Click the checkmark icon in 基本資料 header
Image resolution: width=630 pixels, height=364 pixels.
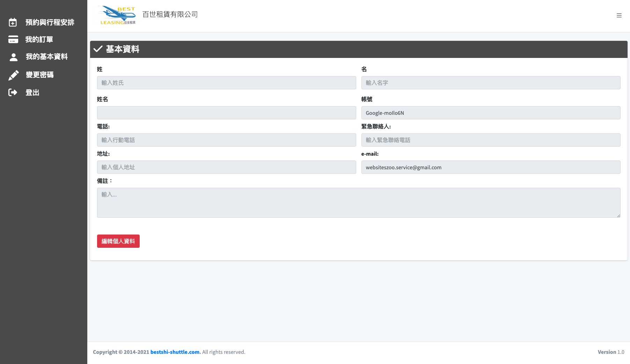[x=98, y=49]
